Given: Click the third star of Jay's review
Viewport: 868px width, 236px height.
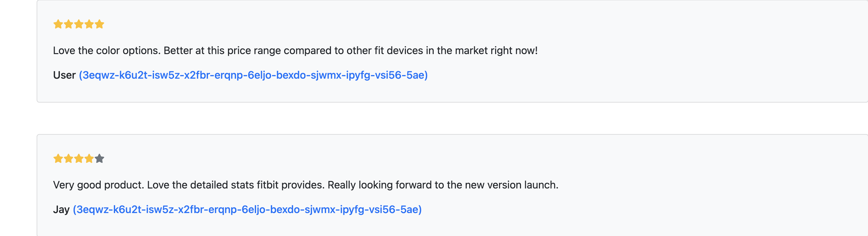Looking at the screenshot, I should (79, 159).
